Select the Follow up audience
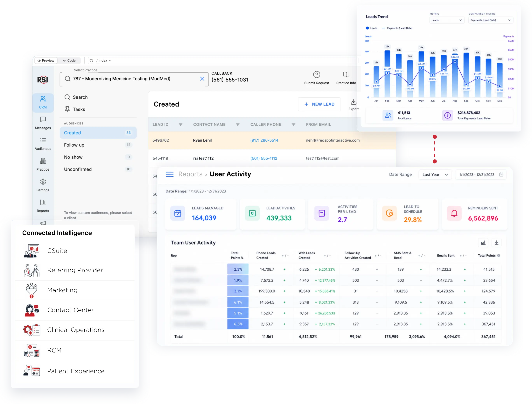Image resolution: width=532 pixels, height=404 pixels. 98,145
